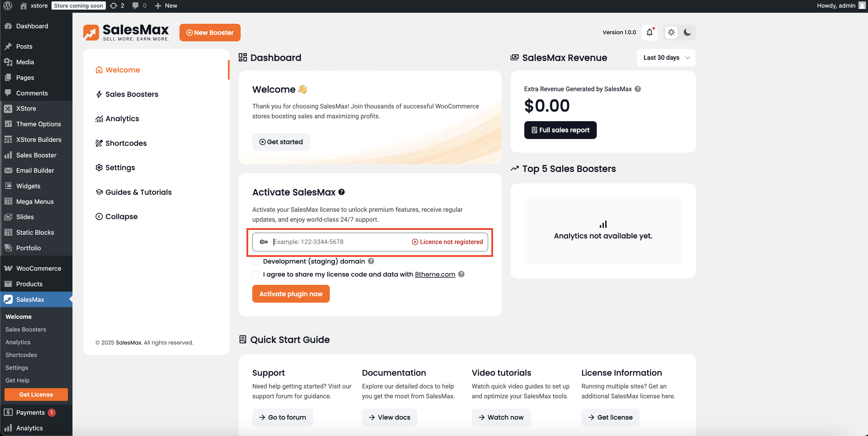Collapse the SalesMax side menu

click(117, 217)
